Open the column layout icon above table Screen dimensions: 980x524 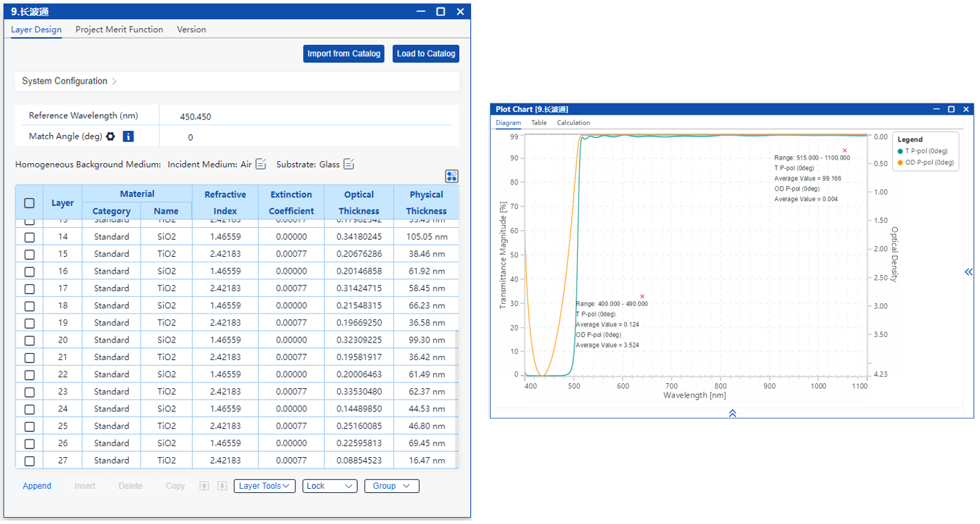pyautogui.click(x=451, y=177)
